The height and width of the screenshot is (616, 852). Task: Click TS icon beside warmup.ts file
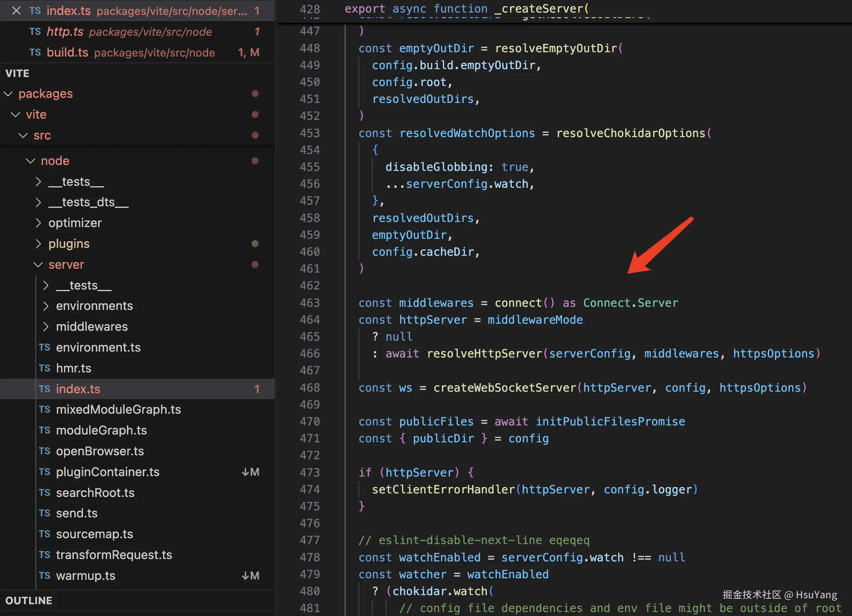coord(44,576)
